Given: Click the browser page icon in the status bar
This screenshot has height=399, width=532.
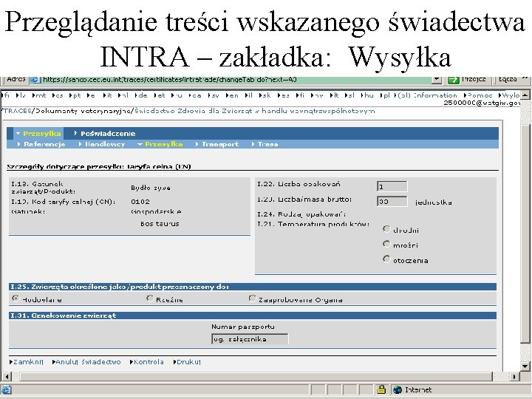Looking at the screenshot, I should tap(6, 389).
